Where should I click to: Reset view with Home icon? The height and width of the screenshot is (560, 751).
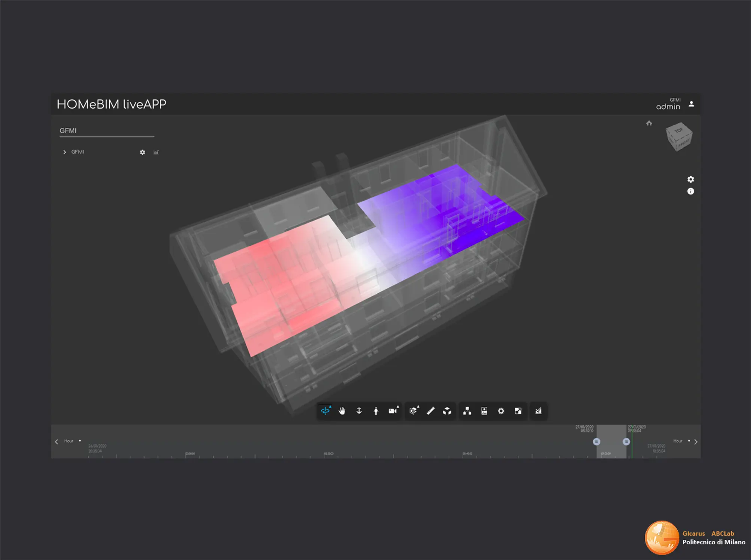click(x=649, y=123)
